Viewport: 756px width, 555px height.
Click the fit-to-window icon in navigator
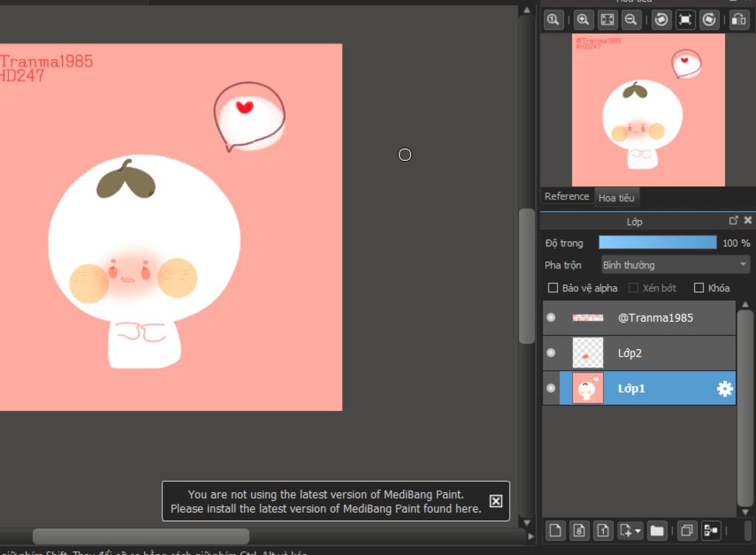(x=608, y=20)
